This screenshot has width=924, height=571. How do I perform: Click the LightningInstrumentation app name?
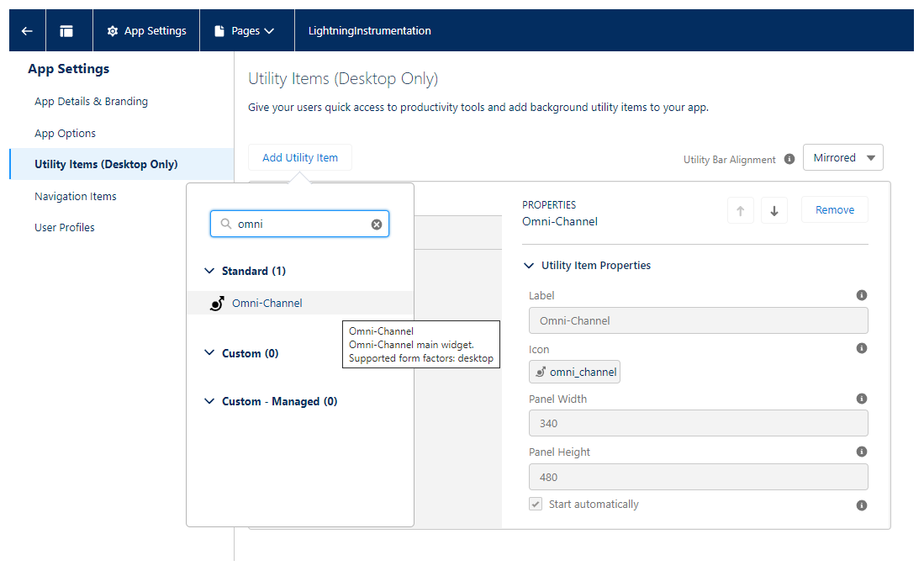click(369, 30)
